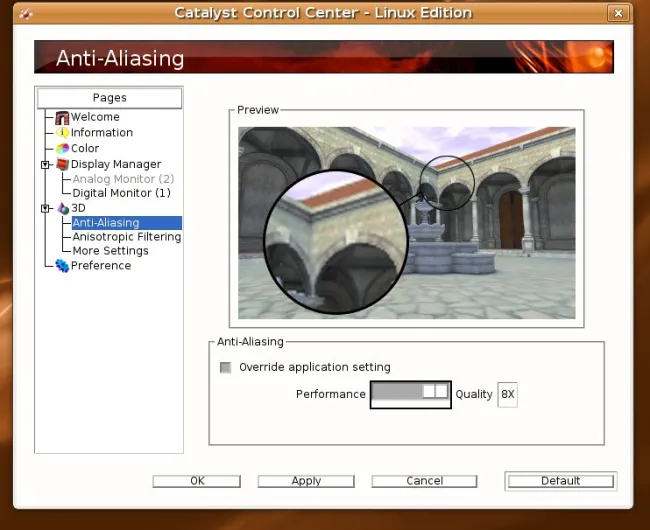Select Display Manager in the pages tree
The height and width of the screenshot is (530, 650).
(116, 165)
